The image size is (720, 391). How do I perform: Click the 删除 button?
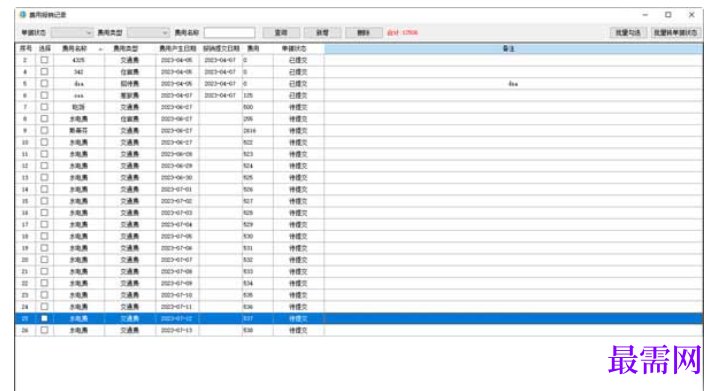[363, 33]
